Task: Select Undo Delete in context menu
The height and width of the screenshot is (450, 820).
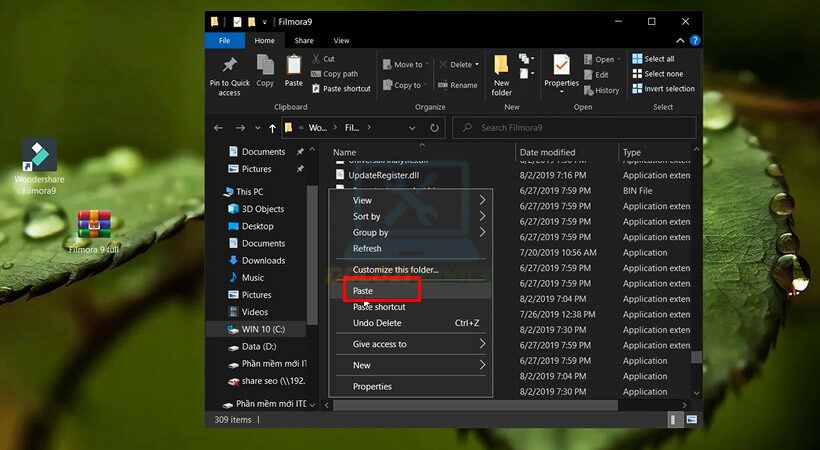Action: 377,323
